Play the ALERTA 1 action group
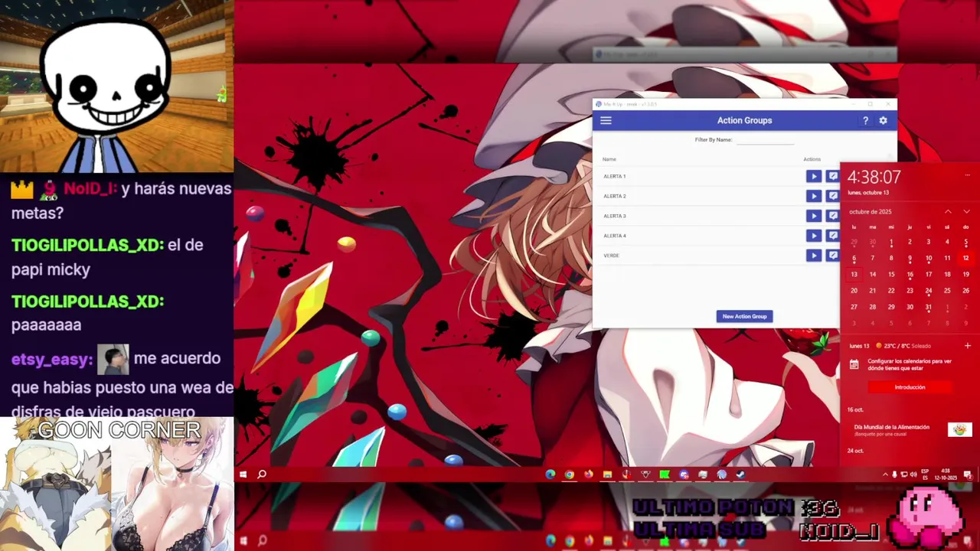980x551 pixels. 813,176
